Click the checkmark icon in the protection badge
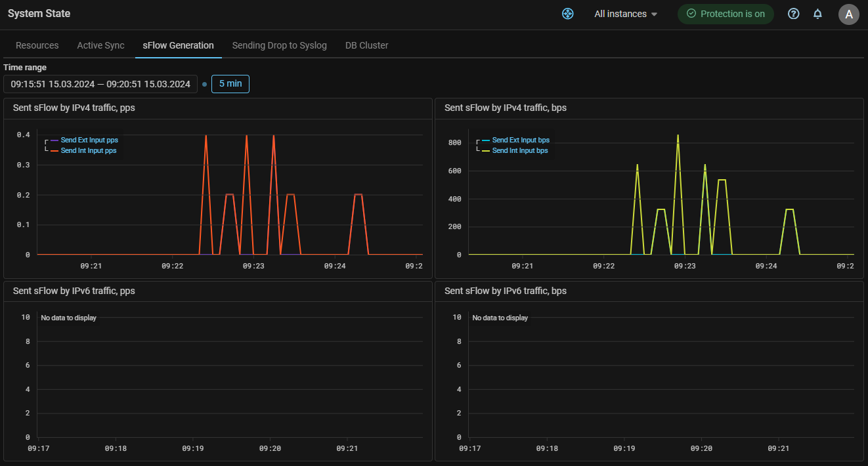This screenshot has height=466, width=868. click(x=691, y=14)
